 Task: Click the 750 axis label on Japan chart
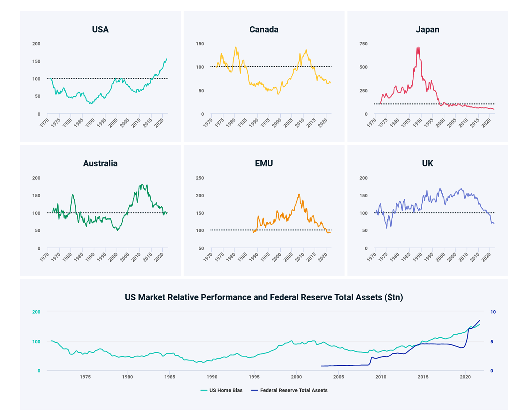[x=363, y=44]
